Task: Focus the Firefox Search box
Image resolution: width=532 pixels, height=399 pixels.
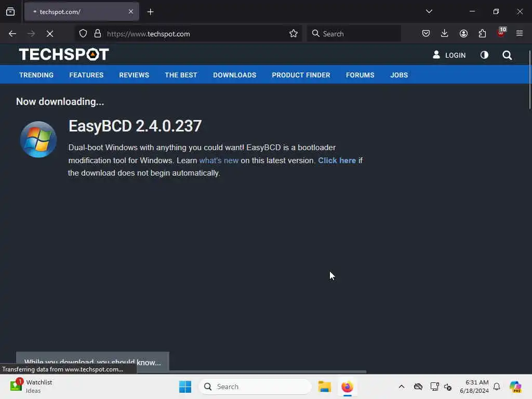Action: click(x=354, y=34)
